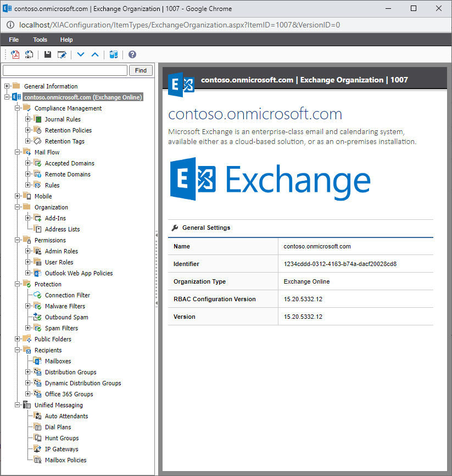
Task: Click the site information icon in address bar
Action: pyautogui.click(x=10, y=25)
